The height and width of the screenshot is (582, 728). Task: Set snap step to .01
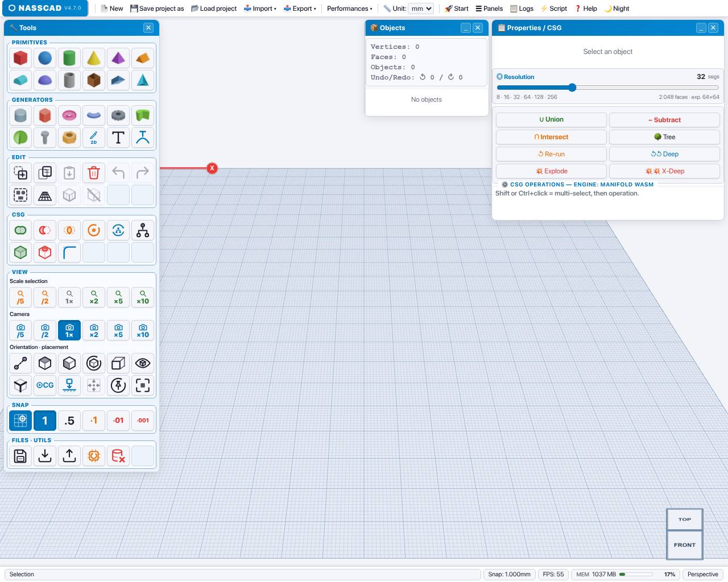click(x=118, y=421)
